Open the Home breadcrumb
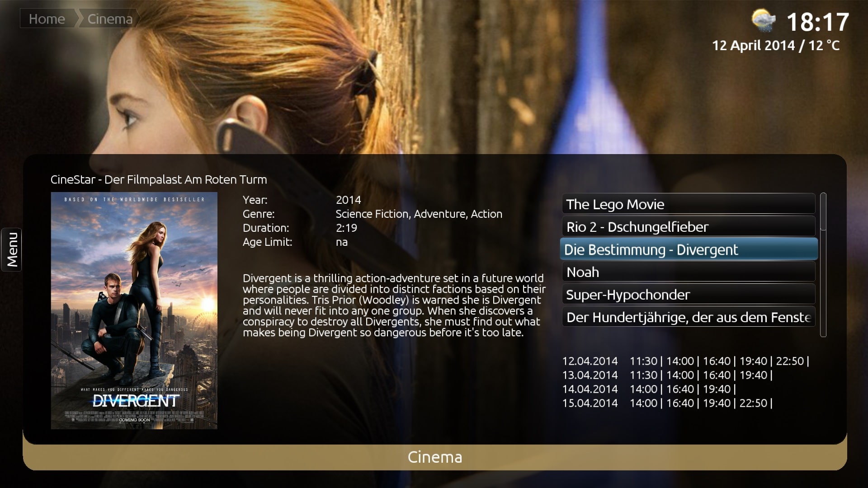The height and width of the screenshot is (488, 868). click(x=47, y=19)
